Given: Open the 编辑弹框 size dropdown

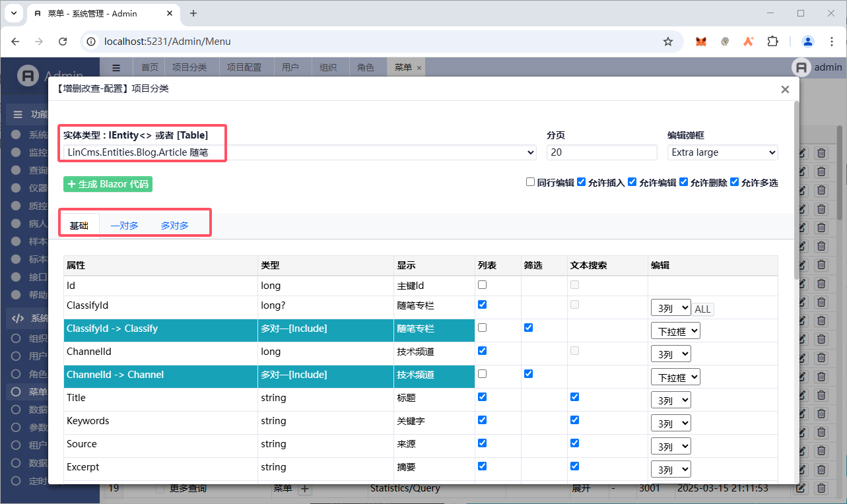Looking at the screenshot, I should [x=723, y=152].
